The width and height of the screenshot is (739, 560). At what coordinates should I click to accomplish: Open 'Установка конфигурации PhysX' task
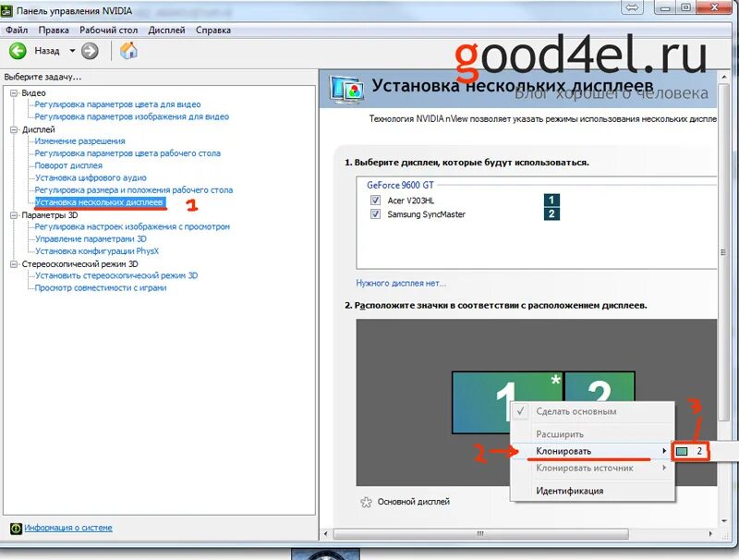coord(97,251)
